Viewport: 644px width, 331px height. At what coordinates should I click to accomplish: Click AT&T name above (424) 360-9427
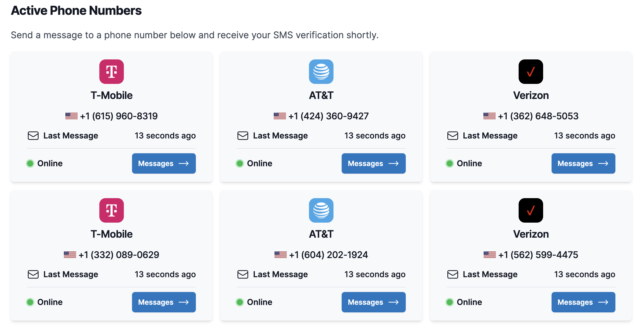coord(321,95)
